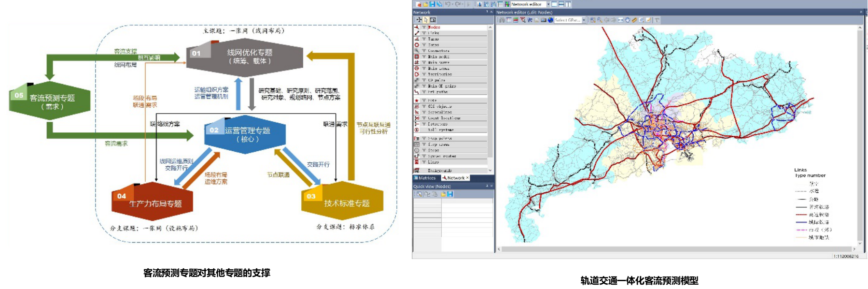The image size is (868, 289).
Task: Toggle the filter for Territories
Action: 424,74
